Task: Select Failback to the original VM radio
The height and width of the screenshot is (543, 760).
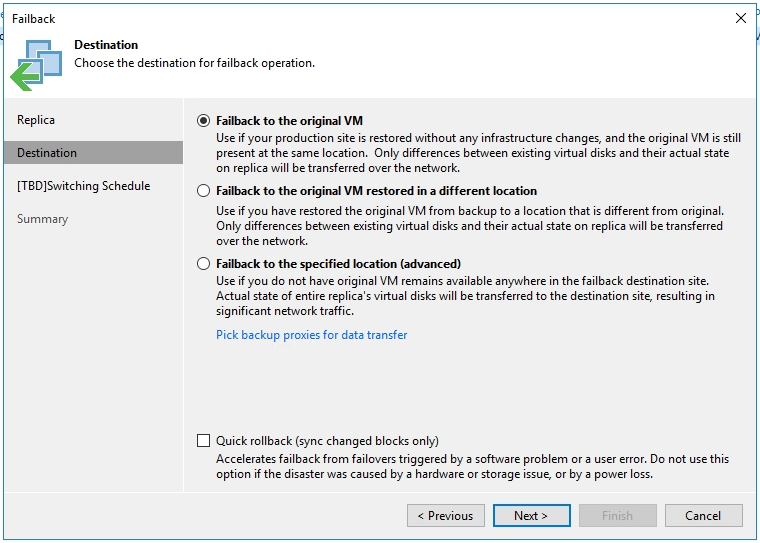Action: point(204,121)
